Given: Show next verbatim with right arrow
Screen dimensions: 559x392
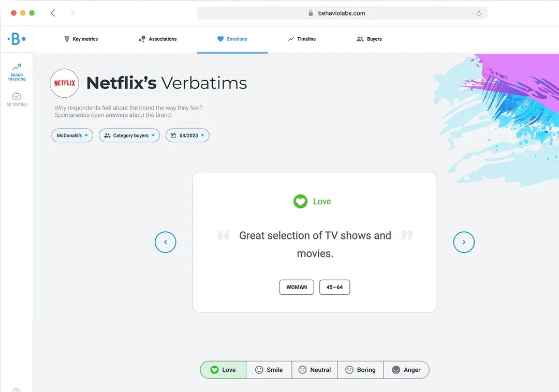Looking at the screenshot, I should [464, 242].
